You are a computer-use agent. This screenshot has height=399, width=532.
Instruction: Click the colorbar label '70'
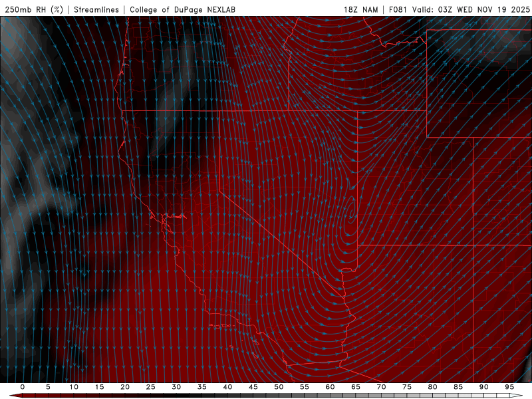(x=381, y=387)
